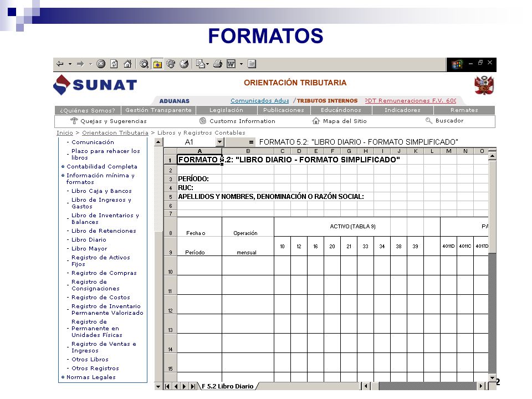Follow Inicio breadcrumb link
The height and width of the screenshot is (399, 532).
click(x=64, y=132)
